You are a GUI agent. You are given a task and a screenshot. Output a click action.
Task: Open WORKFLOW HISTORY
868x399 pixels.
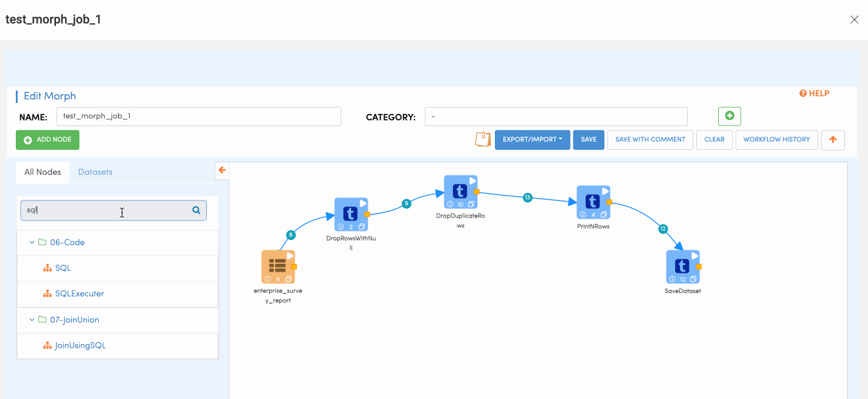pyautogui.click(x=777, y=139)
